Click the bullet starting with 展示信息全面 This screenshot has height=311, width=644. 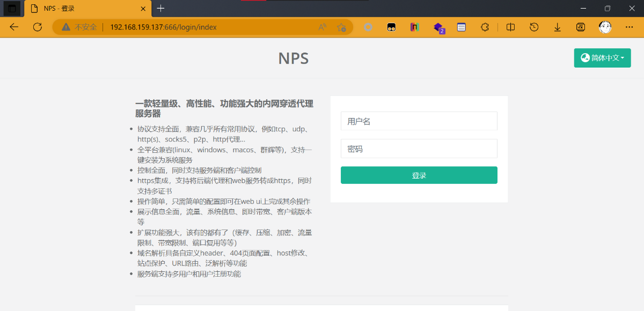click(x=224, y=216)
